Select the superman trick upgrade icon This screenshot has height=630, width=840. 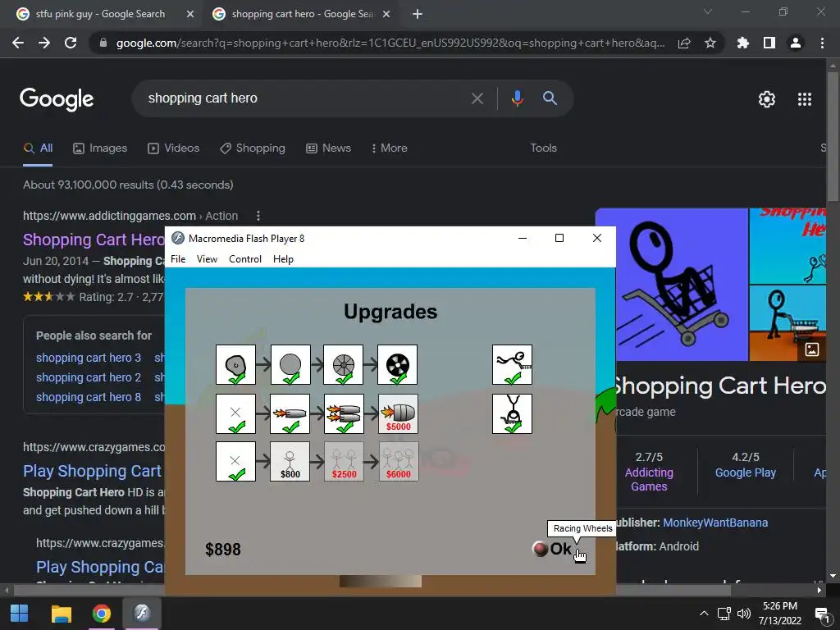512,365
